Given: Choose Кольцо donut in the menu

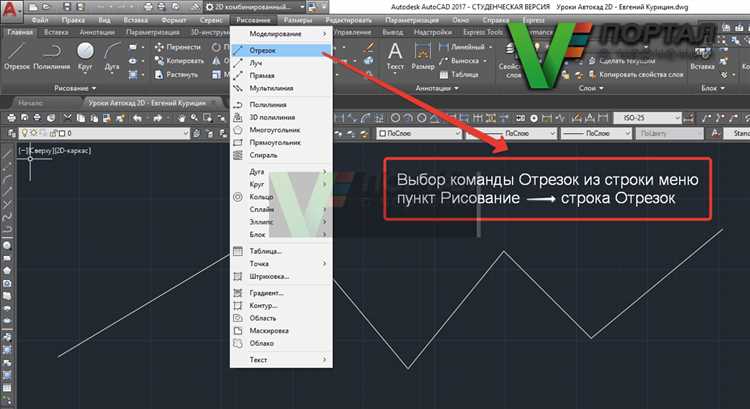Looking at the screenshot, I should 281,197.
